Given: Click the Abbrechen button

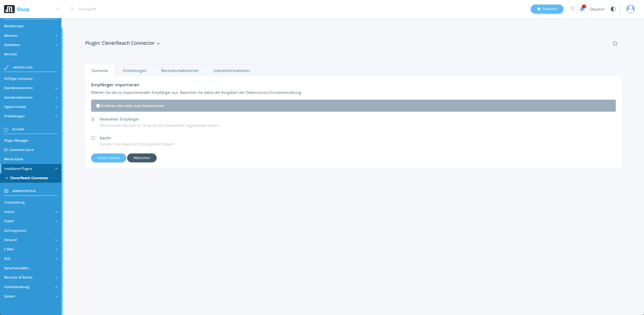Looking at the screenshot, I should point(142,158).
